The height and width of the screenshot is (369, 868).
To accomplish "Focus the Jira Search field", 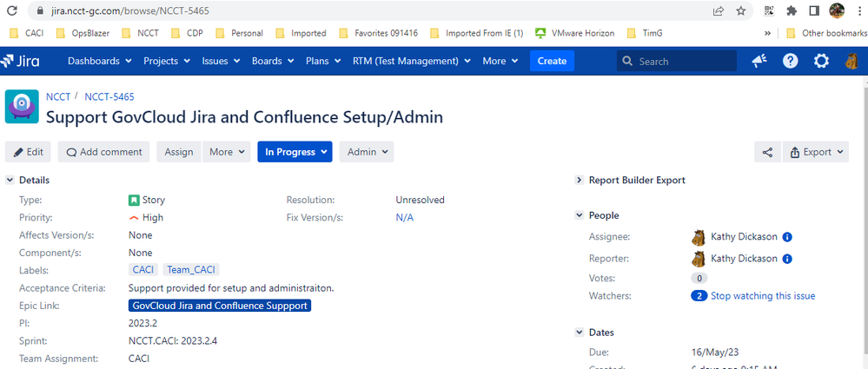I will pos(677,61).
